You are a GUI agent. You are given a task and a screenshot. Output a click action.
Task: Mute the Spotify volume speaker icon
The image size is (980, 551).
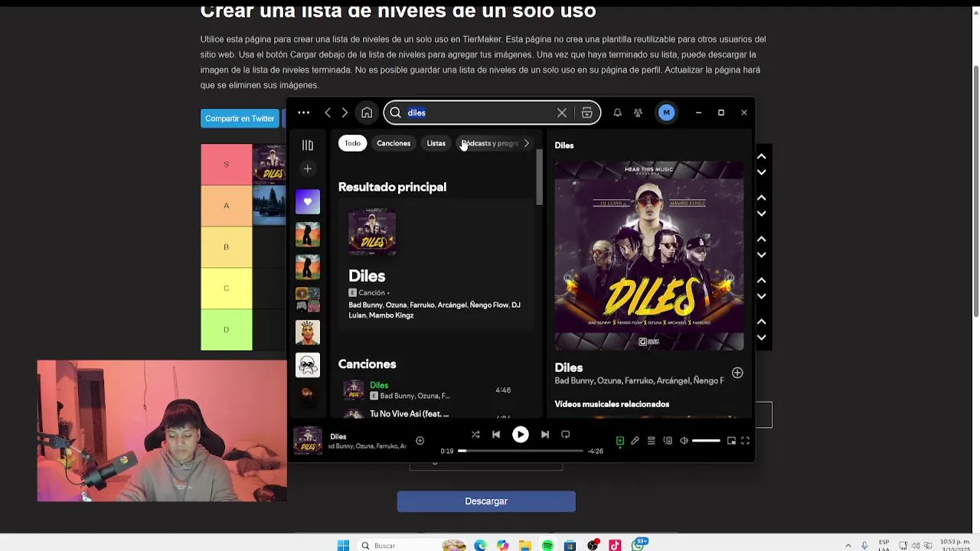684,441
